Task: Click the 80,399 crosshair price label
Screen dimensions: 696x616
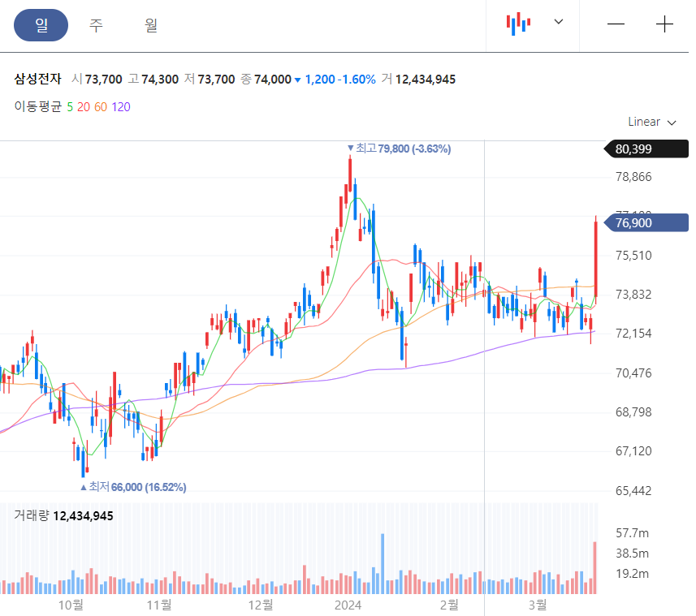Action: click(647, 149)
